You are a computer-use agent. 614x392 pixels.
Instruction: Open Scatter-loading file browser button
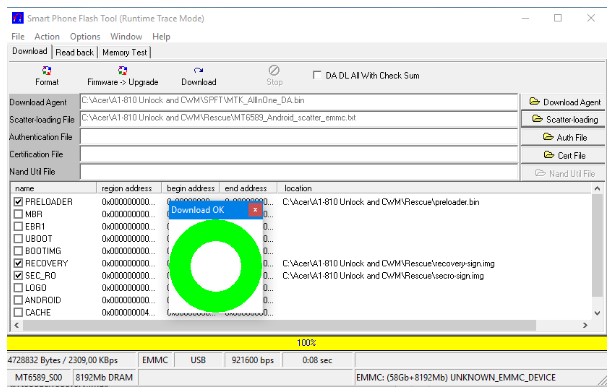[563, 119]
